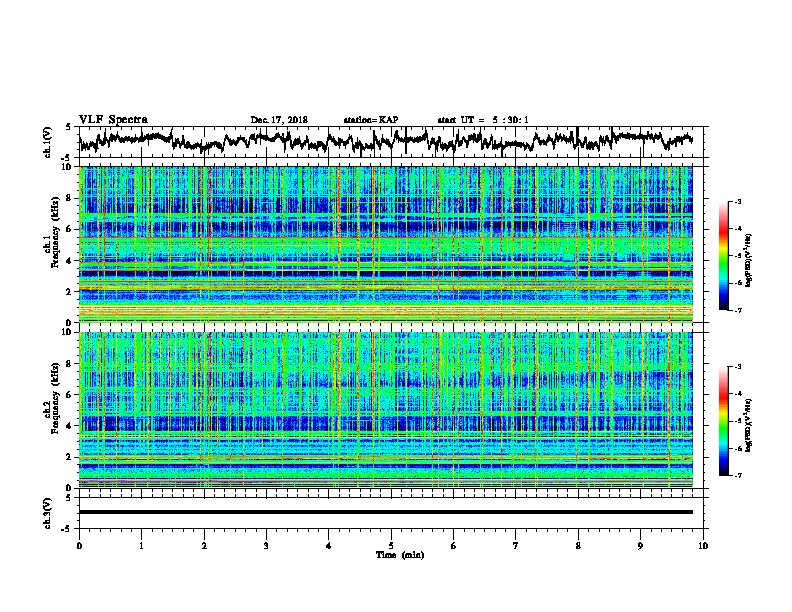The image size is (792, 612).
Task: Click the "-7" value below ch.2 colorbar
Action: tap(737, 475)
